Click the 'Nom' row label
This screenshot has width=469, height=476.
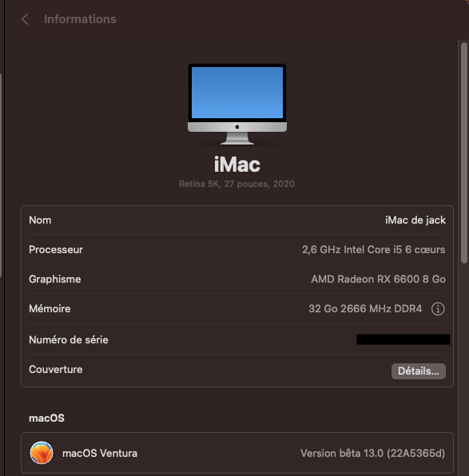point(40,220)
